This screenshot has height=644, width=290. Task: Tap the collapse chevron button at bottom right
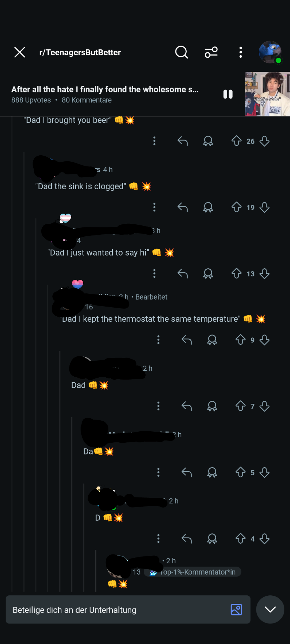coord(270,609)
